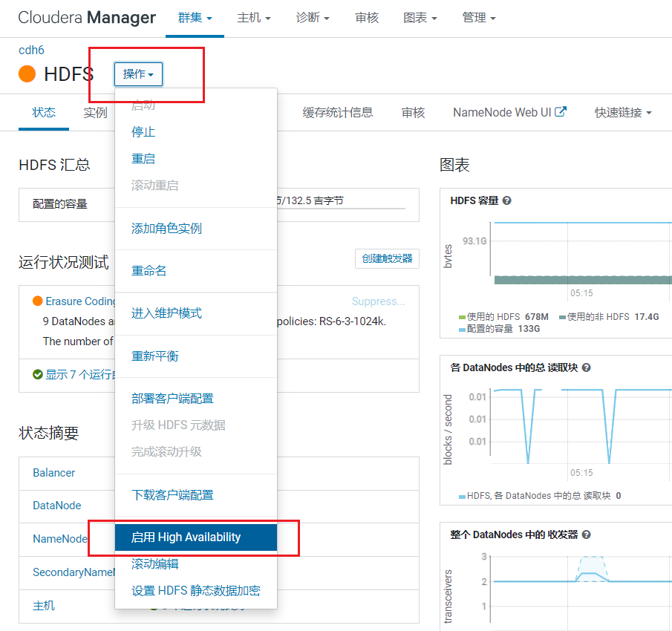Click the Erasure Coding orange warning icon
Screen dimensions: 672x631
pos(38,301)
